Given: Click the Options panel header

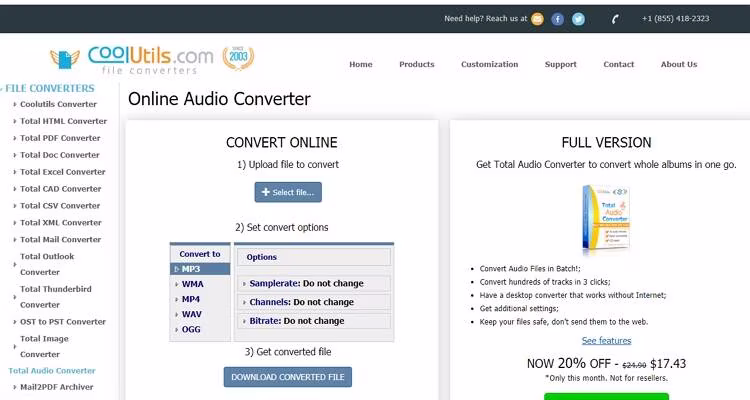Looking at the screenshot, I should pos(314,257).
